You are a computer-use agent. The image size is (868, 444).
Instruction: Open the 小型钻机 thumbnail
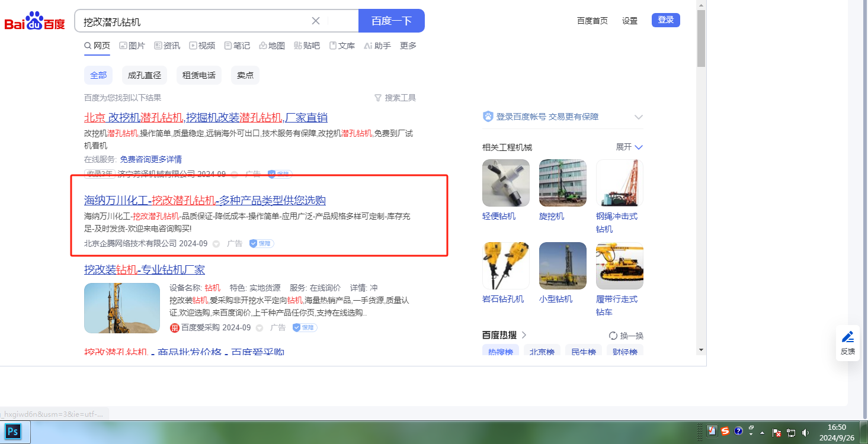point(563,266)
